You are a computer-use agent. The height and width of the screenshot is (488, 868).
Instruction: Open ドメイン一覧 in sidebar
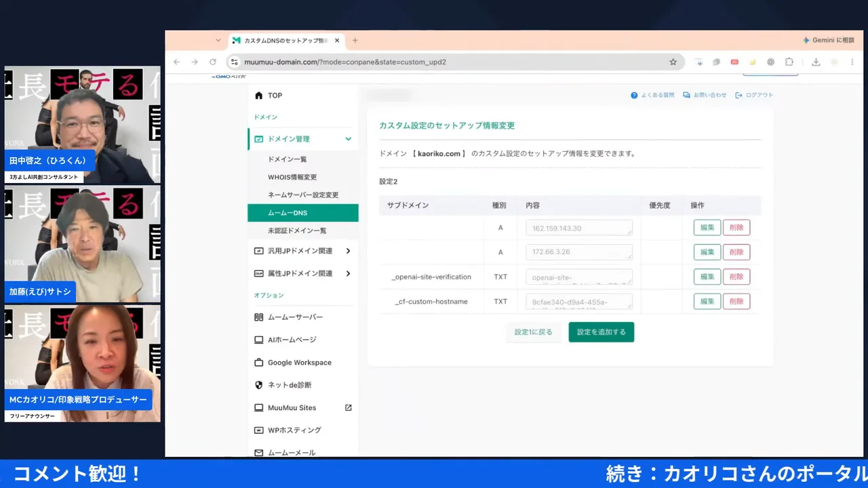pyautogui.click(x=288, y=159)
